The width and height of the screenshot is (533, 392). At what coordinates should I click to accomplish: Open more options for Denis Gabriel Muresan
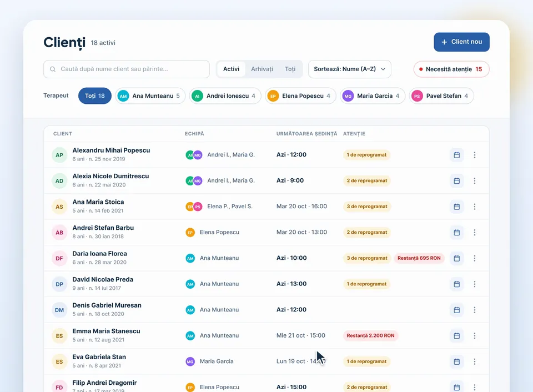click(475, 310)
